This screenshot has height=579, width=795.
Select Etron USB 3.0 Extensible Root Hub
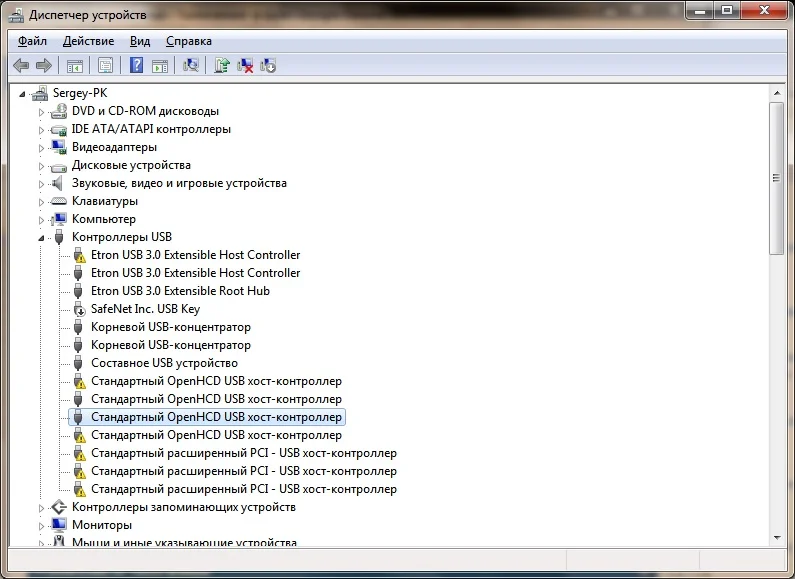pos(180,291)
